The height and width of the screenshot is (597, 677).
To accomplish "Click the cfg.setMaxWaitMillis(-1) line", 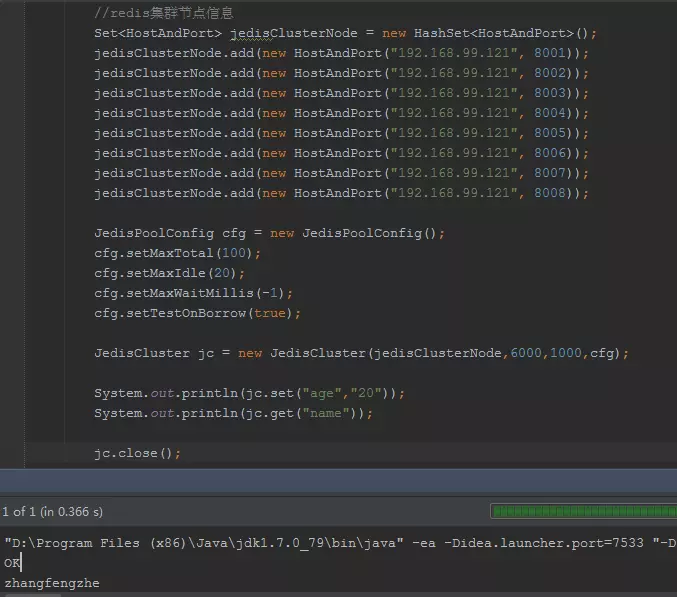I will [x=193, y=293].
